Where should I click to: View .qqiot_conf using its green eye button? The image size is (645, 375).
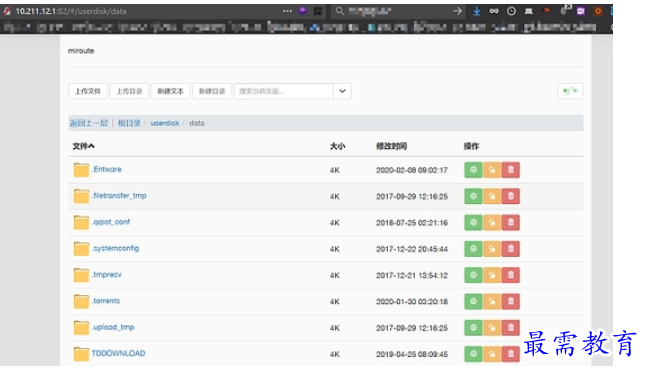pyautogui.click(x=473, y=222)
